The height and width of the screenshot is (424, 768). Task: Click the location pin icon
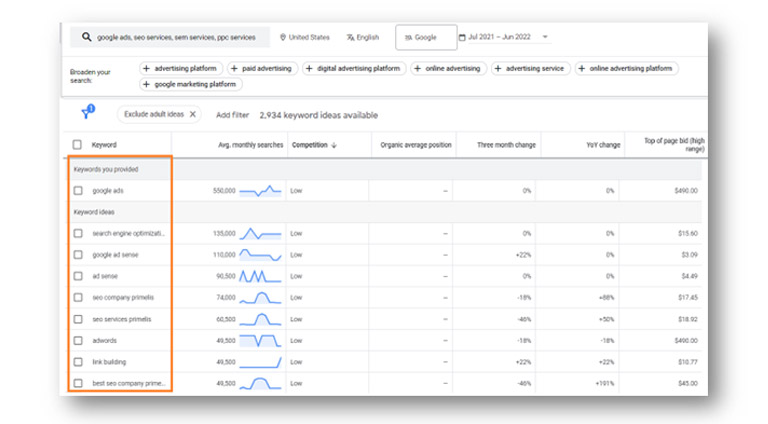click(x=283, y=37)
